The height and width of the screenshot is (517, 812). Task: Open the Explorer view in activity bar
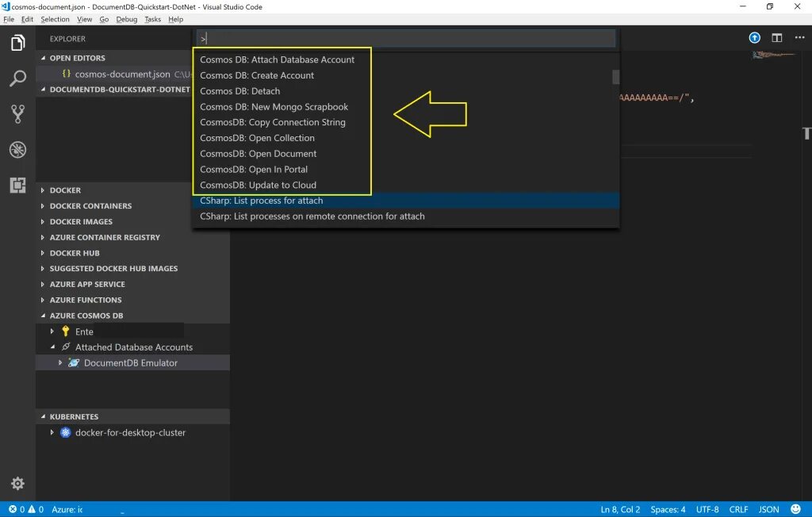coord(17,43)
